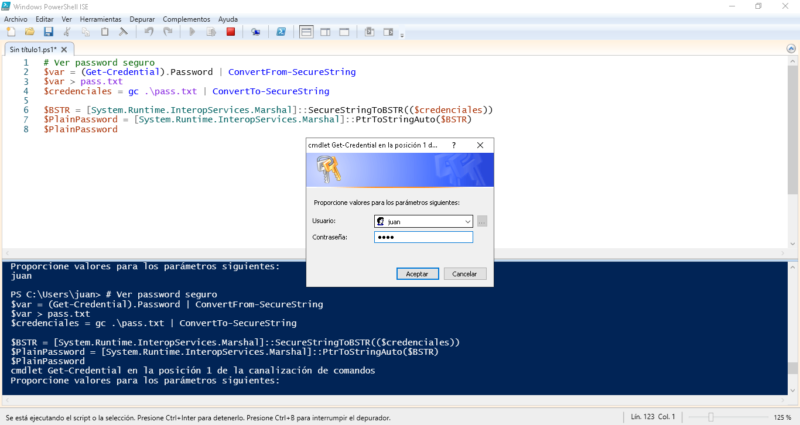Maximize the script pane layout icon
Viewport: 800px width, 425px height.
(x=344, y=32)
